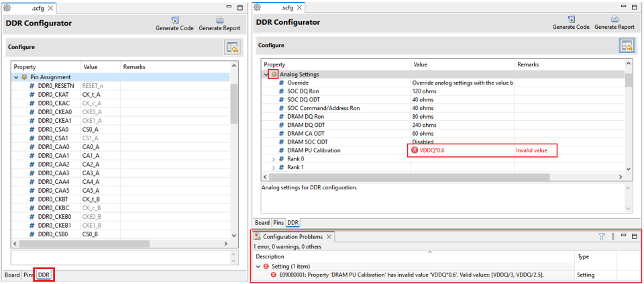Collapse the Setting (1 item) error group
644x284 pixels.
[x=258, y=267]
